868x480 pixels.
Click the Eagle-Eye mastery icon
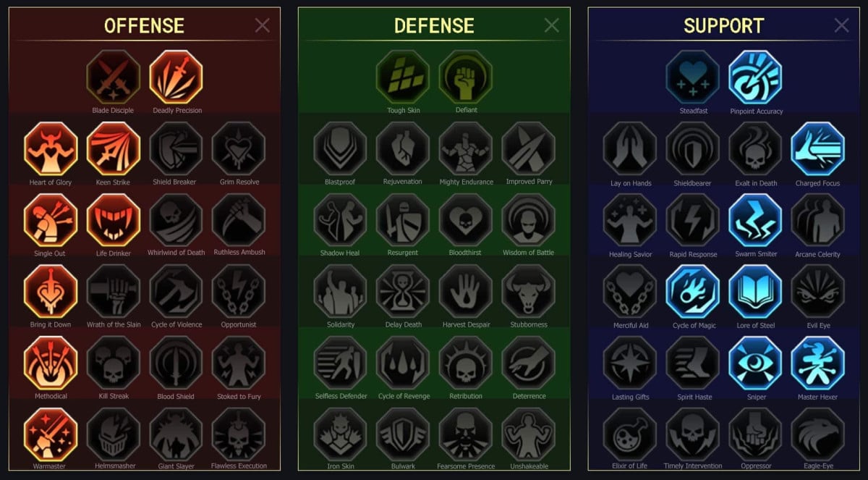[x=818, y=434]
